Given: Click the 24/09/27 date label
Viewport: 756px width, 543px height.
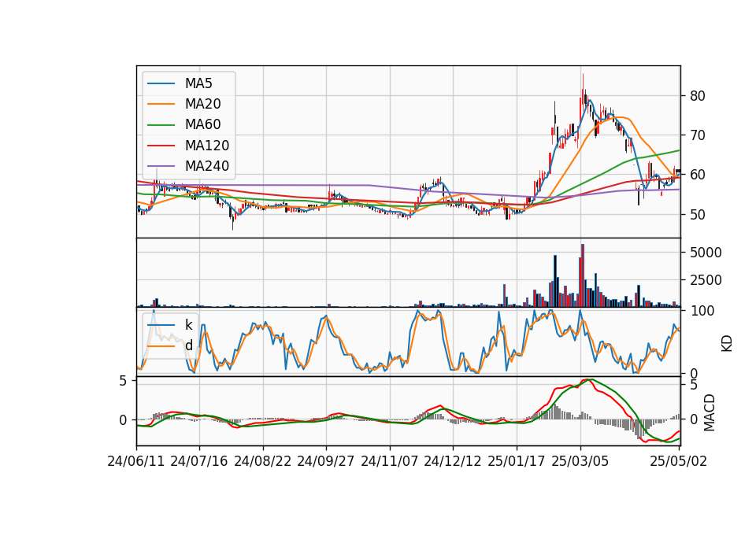Looking at the screenshot, I should tap(326, 461).
